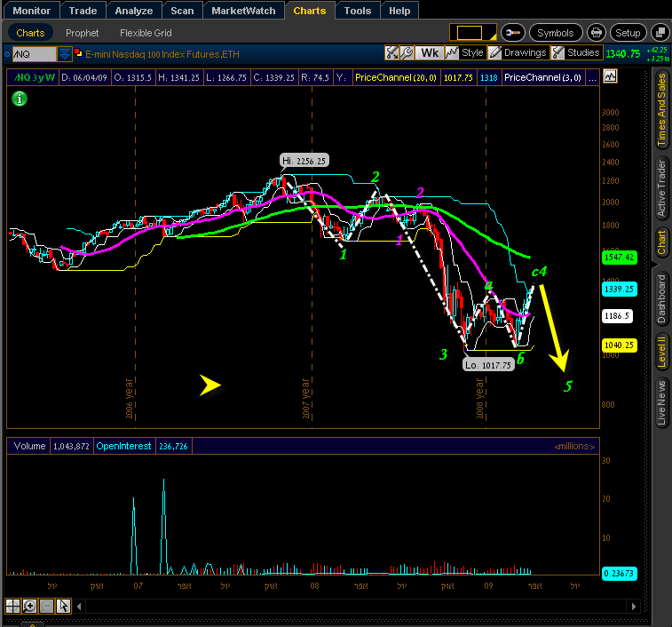The width and height of the screenshot is (672, 627).
Task: Expand the header ellipsis for more studies
Action: click(592, 77)
